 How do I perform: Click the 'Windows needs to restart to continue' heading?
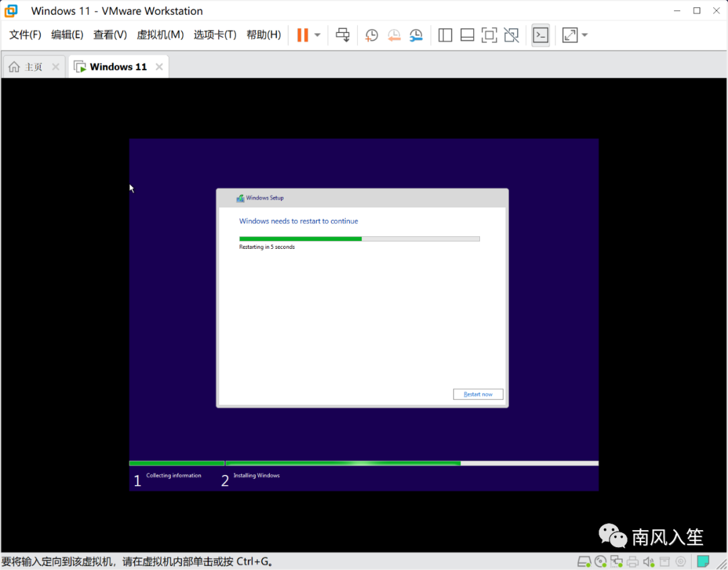pyautogui.click(x=299, y=221)
